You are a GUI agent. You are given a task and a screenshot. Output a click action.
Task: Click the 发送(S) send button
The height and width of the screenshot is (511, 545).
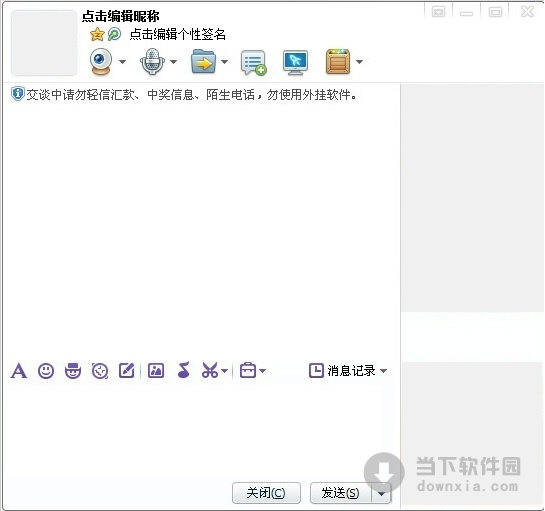click(341, 493)
